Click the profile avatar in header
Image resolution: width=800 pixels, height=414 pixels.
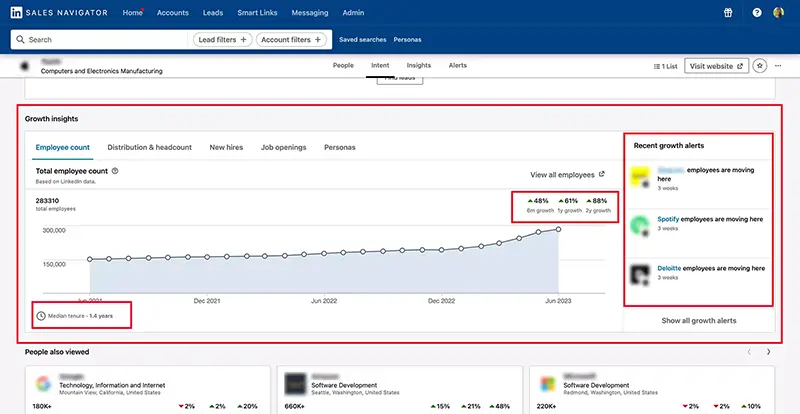[x=779, y=13]
